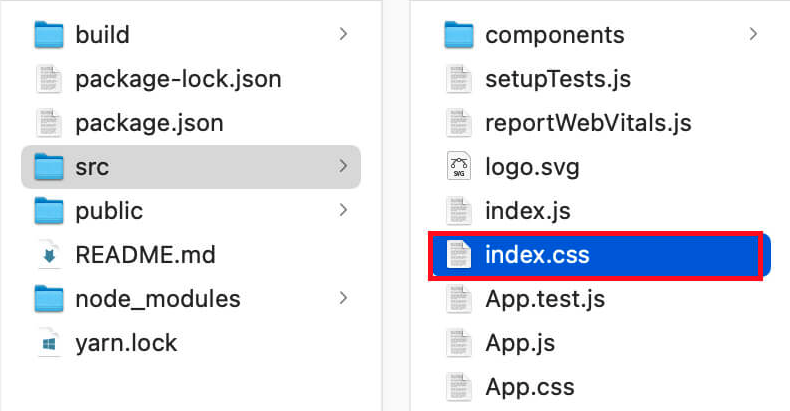Select the README.md markdown file icon
Viewport: 790px width, 411px height.
[49, 254]
